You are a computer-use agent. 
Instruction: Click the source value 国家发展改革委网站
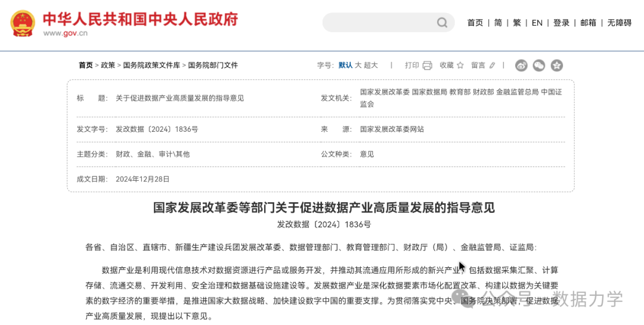pyautogui.click(x=392, y=129)
